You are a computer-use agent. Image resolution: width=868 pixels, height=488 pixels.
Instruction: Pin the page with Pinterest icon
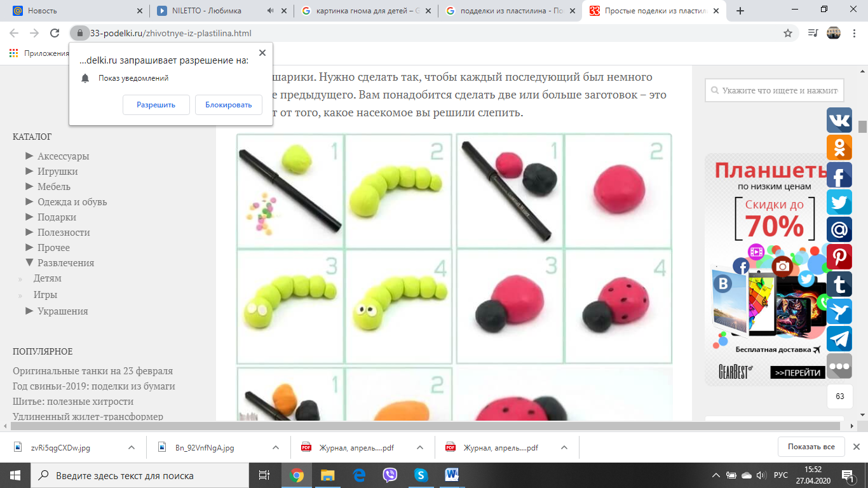[839, 257]
